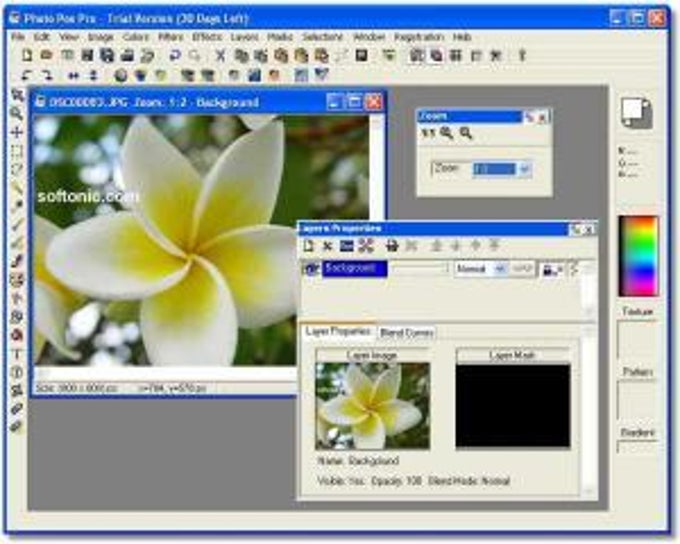Click the Copy icon next to Cut
680x544 pixels.
coord(241,55)
